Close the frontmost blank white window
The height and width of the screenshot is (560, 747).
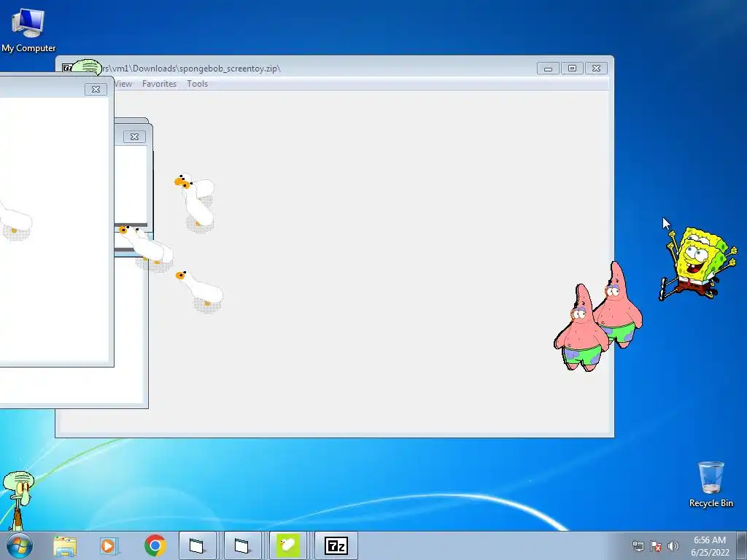(x=96, y=89)
